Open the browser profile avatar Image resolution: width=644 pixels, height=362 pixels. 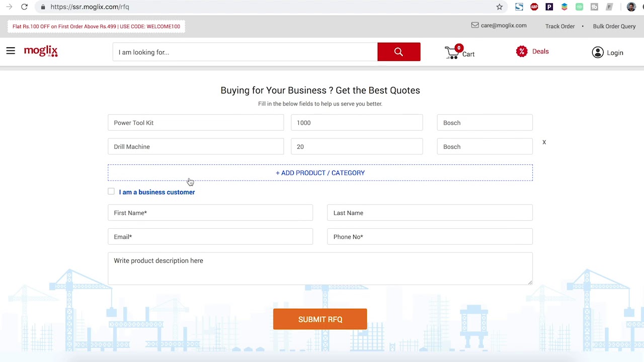(631, 7)
